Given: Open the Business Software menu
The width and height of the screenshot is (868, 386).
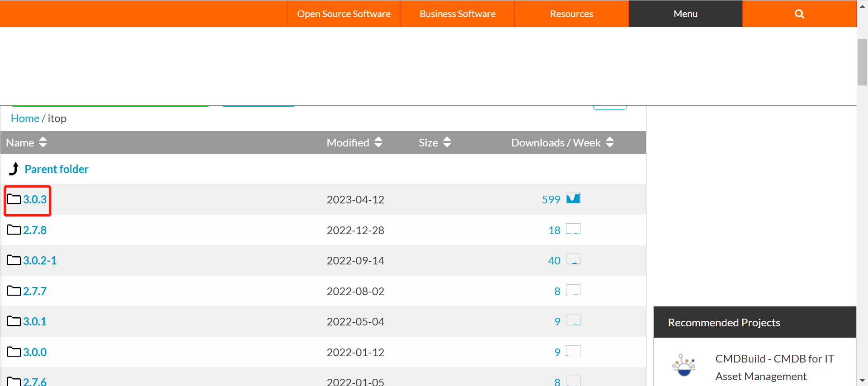Looking at the screenshot, I should point(458,14).
